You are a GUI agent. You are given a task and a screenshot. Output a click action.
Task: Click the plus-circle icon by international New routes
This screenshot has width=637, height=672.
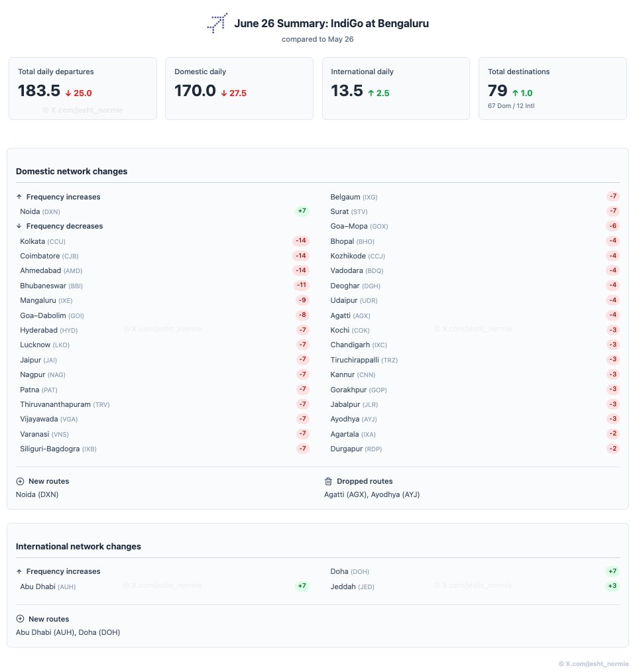coord(20,619)
